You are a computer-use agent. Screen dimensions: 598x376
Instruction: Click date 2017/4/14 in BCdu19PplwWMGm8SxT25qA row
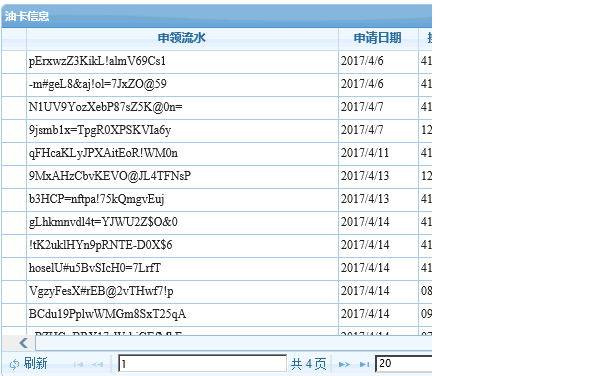click(x=365, y=314)
